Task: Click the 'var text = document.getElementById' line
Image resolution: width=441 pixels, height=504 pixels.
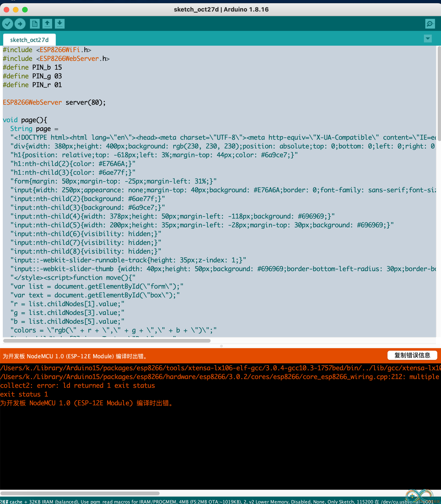Action: [95, 295]
